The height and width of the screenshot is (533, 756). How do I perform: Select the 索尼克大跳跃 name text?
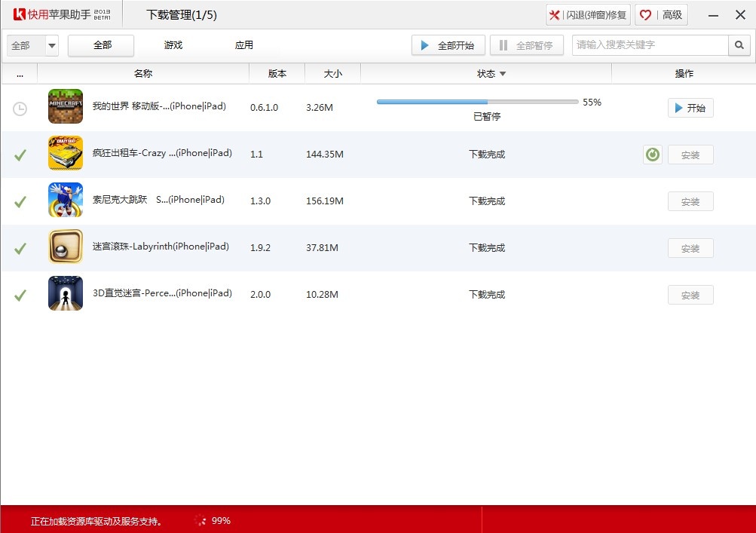pyautogui.click(x=158, y=200)
